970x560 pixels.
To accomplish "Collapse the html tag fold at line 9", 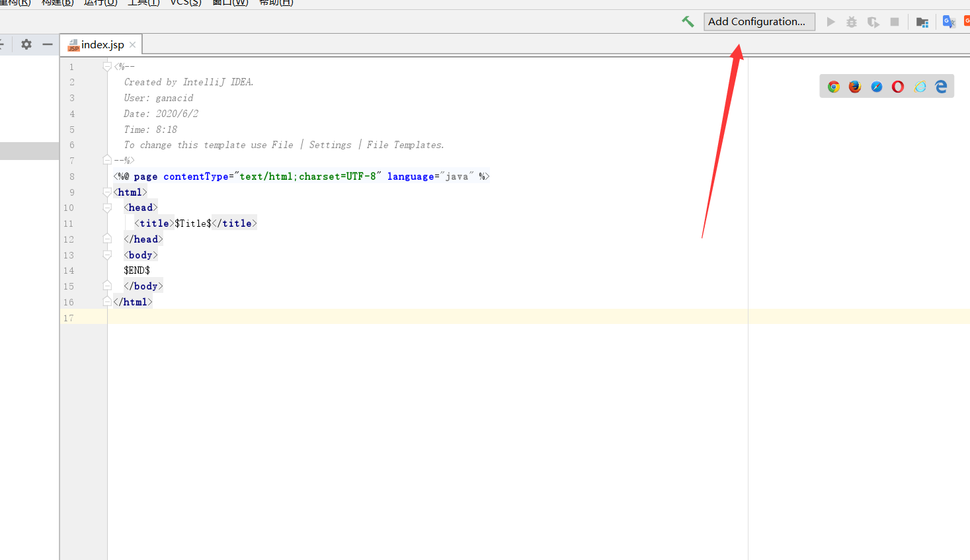I will pos(107,192).
